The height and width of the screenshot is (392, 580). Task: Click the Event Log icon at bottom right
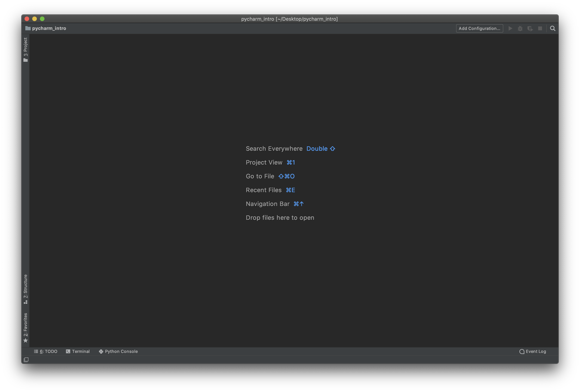[x=522, y=351]
